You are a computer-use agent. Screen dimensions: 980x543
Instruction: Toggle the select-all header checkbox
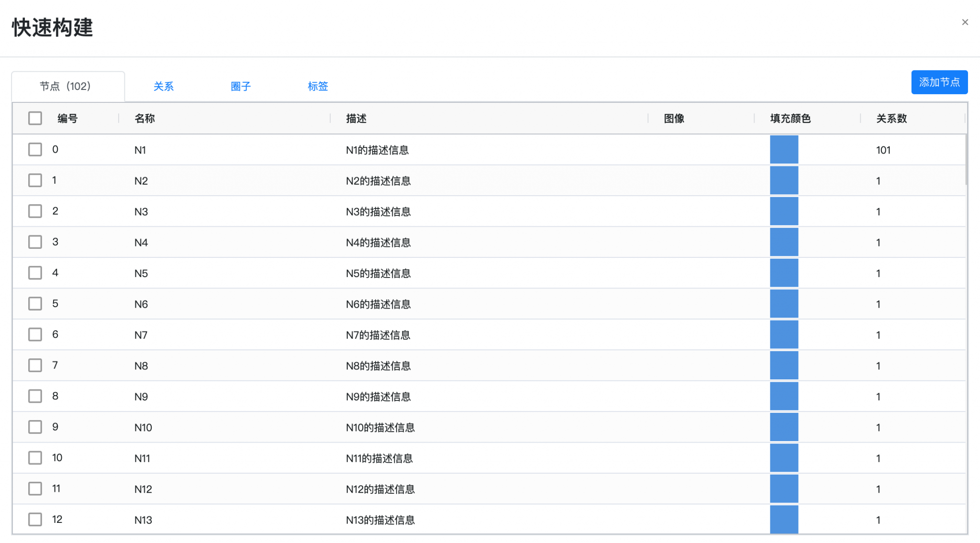(x=35, y=118)
